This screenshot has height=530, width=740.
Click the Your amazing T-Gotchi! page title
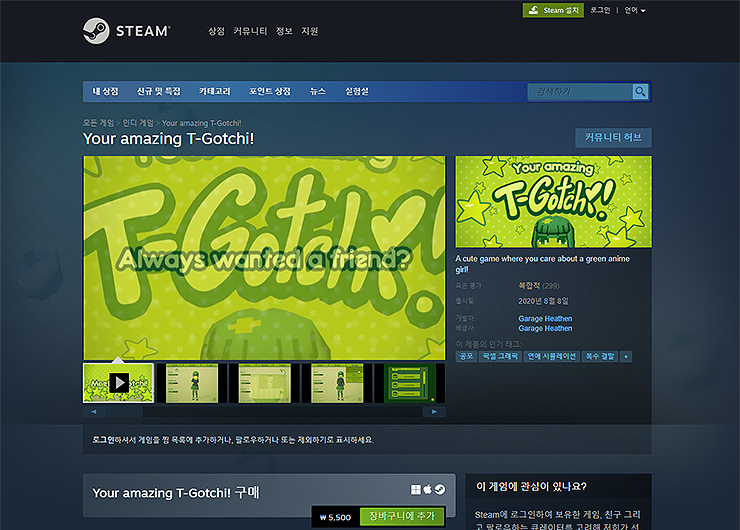[x=168, y=139]
